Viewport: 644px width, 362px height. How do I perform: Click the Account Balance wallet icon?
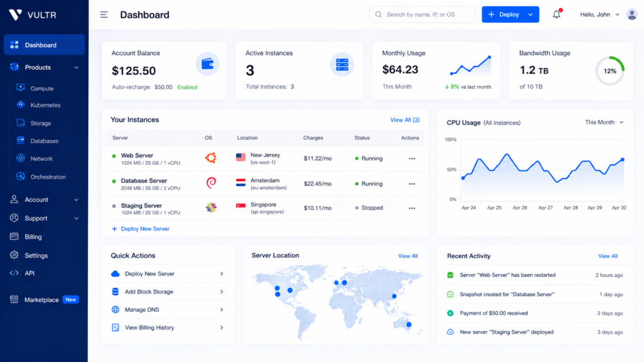click(208, 64)
